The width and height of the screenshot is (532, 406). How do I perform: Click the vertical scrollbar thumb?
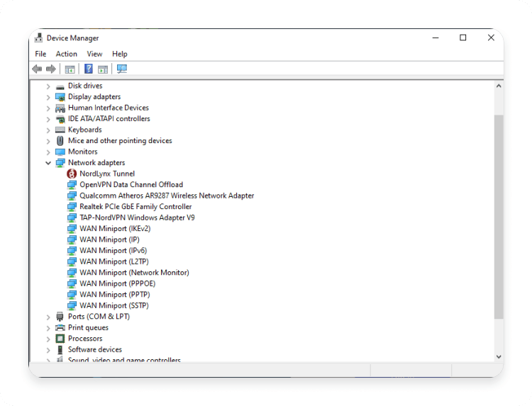point(499,217)
